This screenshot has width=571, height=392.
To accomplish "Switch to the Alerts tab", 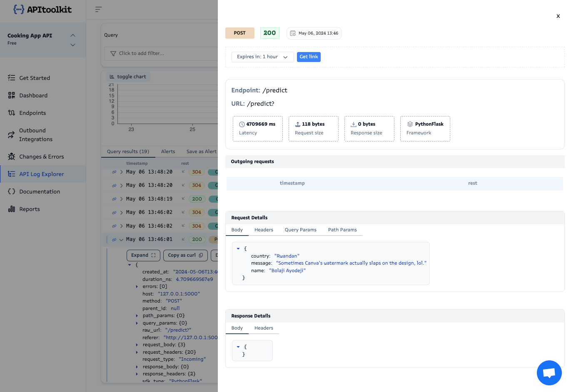I will (168, 151).
